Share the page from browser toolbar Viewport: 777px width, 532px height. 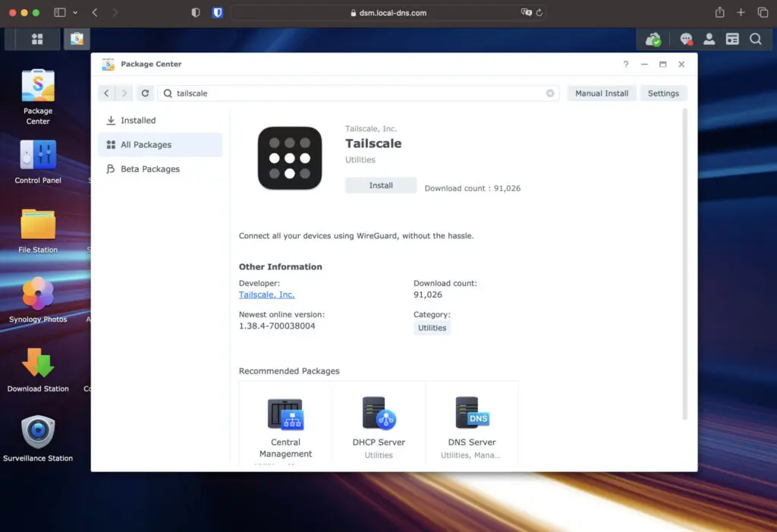point(719,12)
